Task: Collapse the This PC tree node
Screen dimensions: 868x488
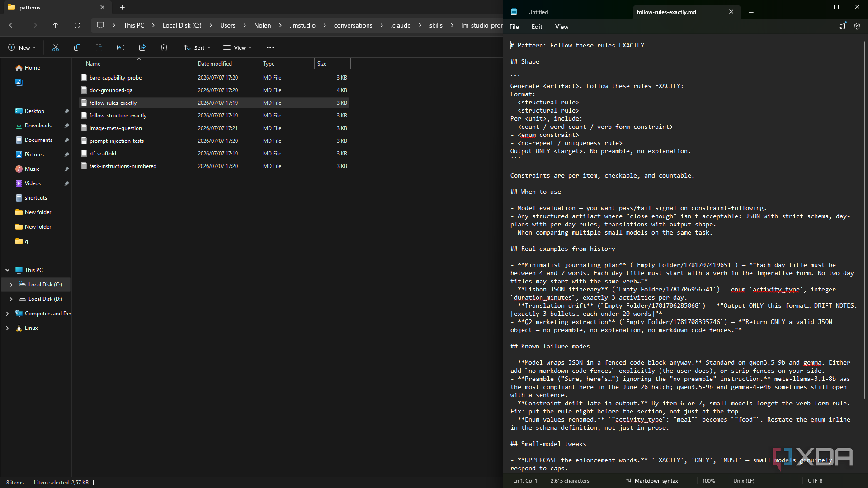Action: 8,270
